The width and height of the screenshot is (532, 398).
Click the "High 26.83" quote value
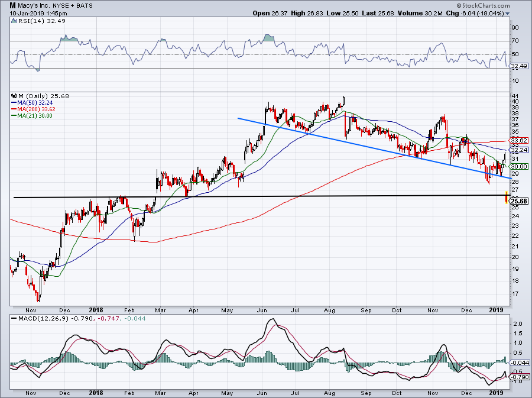pos(307,13)
